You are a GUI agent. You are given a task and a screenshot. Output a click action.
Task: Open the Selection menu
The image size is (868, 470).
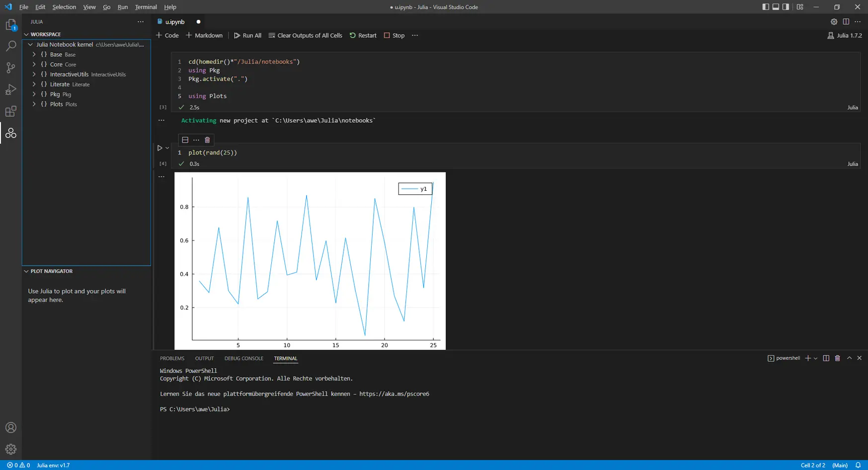(x=64, y=7)
